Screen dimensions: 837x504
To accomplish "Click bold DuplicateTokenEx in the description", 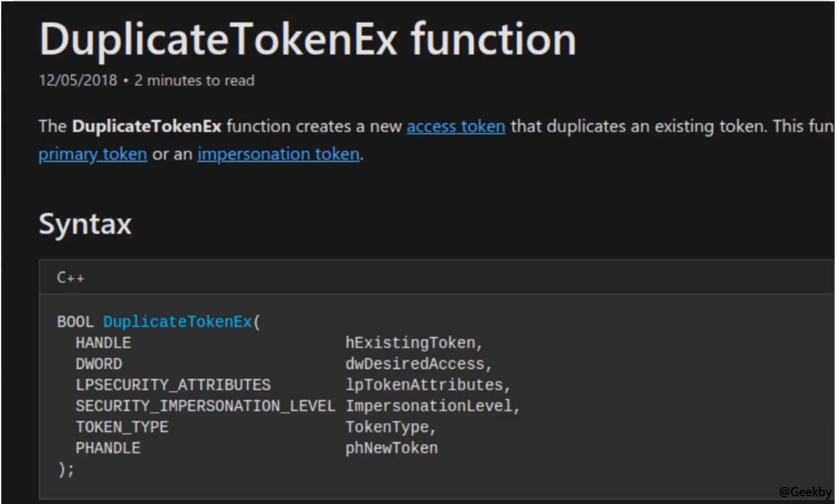I will (x=146, y=127).
